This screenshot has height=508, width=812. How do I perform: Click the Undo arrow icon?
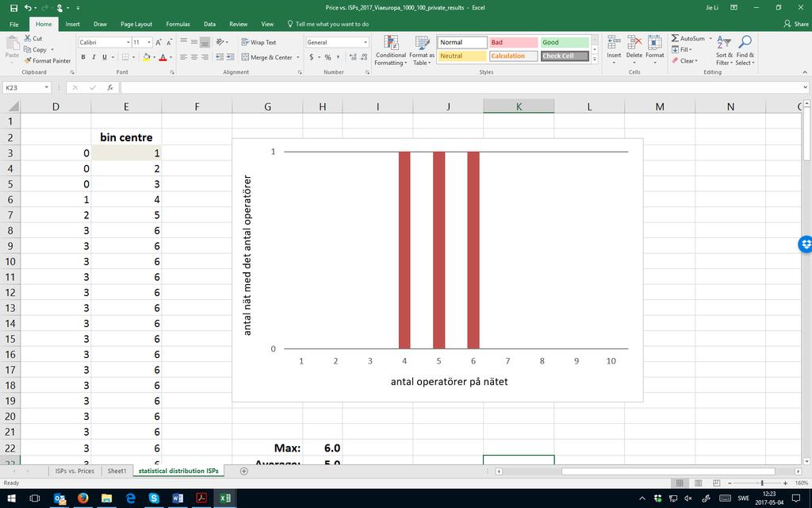coord(28,8)
